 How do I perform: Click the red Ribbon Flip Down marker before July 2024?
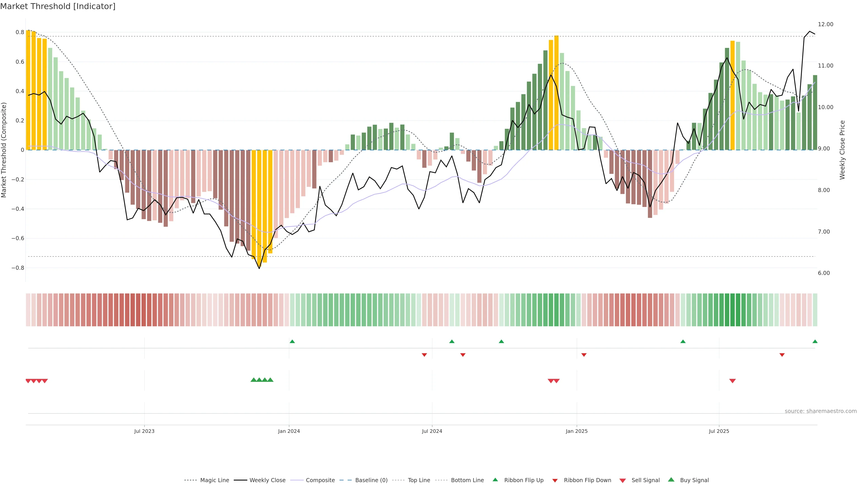(x=424, y=355)
